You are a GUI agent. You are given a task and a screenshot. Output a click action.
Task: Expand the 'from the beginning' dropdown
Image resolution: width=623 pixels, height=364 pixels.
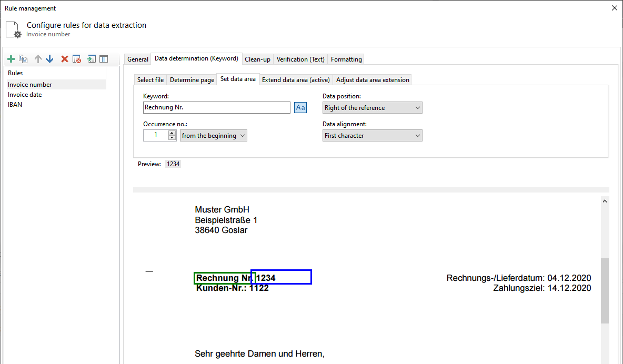(213, 135)
